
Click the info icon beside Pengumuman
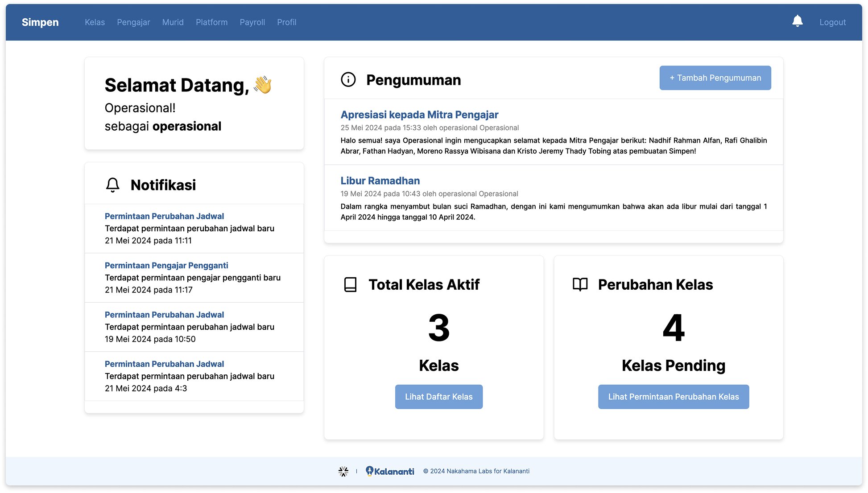pos(348,80)
